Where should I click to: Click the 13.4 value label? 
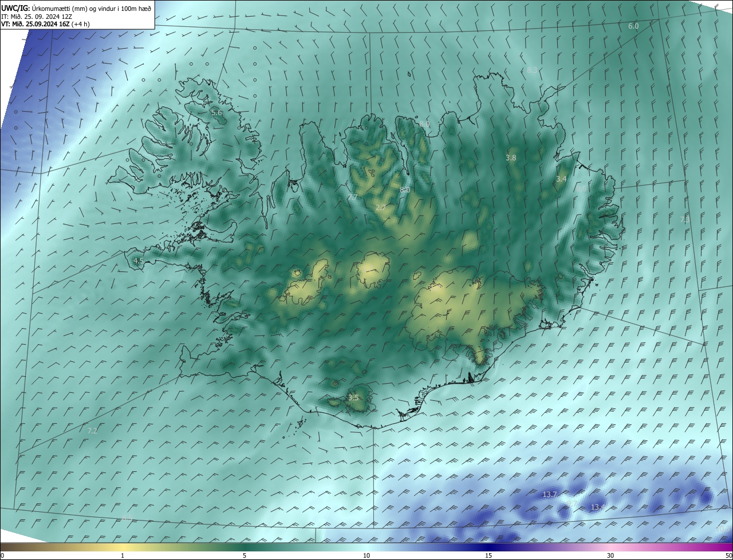tap(597, 507)
